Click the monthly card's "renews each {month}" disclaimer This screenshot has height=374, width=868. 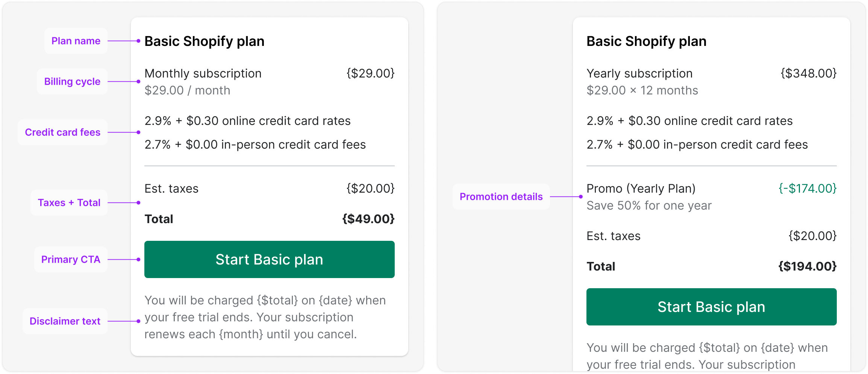[250, 334]
